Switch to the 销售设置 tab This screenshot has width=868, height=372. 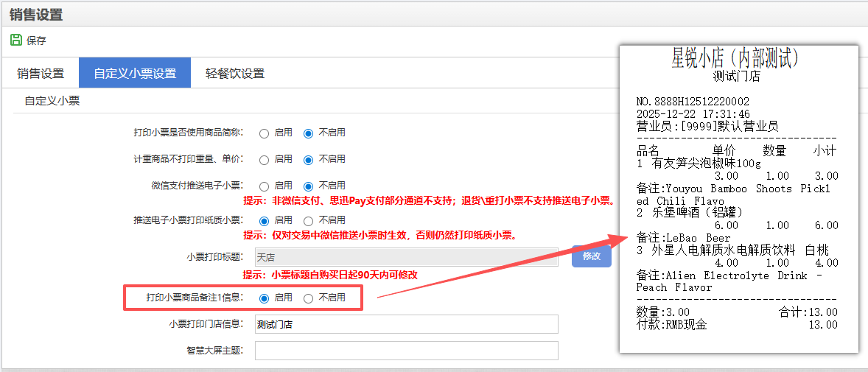tap(41, 74)
